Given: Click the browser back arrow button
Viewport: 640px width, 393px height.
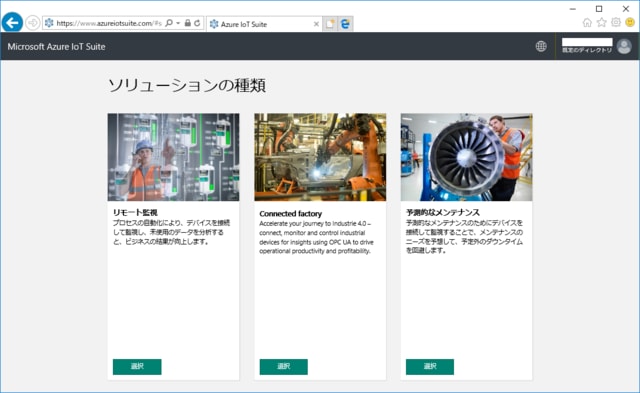Looking at the screenshot, I should click(x=12, y=22).
